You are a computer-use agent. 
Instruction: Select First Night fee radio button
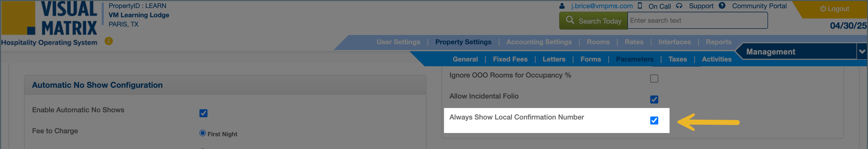[202, 133]
